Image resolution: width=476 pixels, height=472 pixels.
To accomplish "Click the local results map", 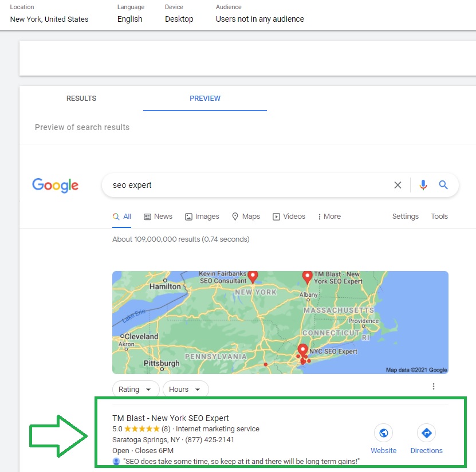I will pyautogui.click(x=280, y=322).
